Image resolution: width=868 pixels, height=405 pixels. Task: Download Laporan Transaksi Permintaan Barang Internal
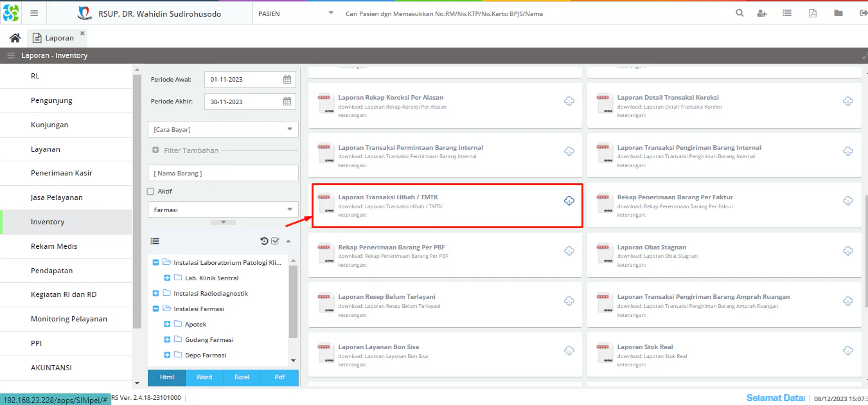[569, 151]
